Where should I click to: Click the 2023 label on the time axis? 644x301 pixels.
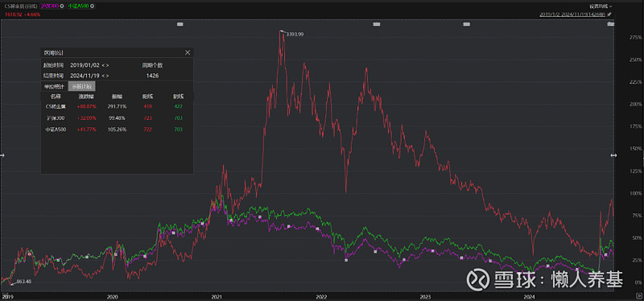[x=425, y=296]
